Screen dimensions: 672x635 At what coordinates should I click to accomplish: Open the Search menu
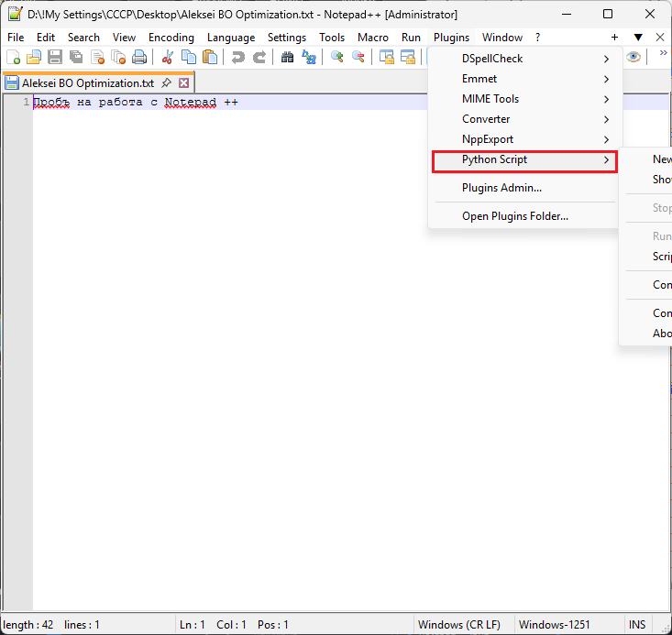[83, 38]
